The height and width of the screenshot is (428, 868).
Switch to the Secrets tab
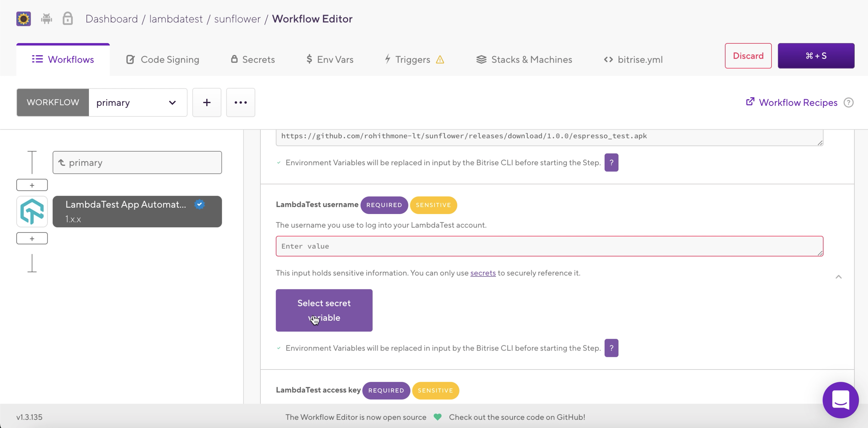(x=253, y=59)
